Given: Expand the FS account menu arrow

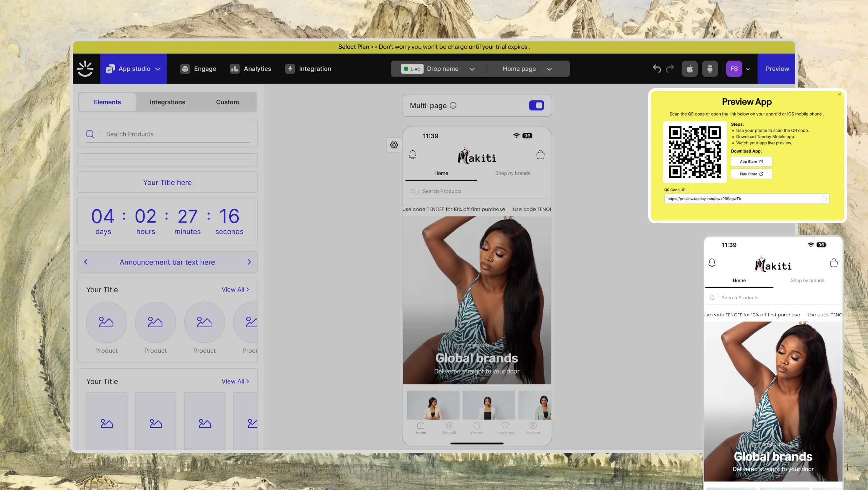Looking at the screenshot, I should (748, 69).
